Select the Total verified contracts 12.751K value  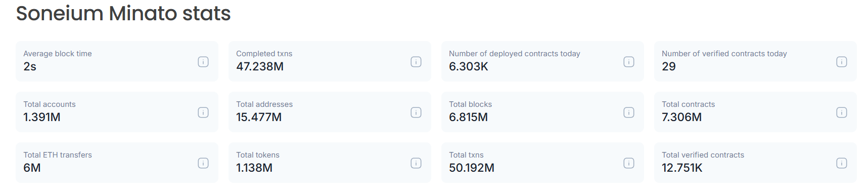pyautogui.click(x=682, y=168)
